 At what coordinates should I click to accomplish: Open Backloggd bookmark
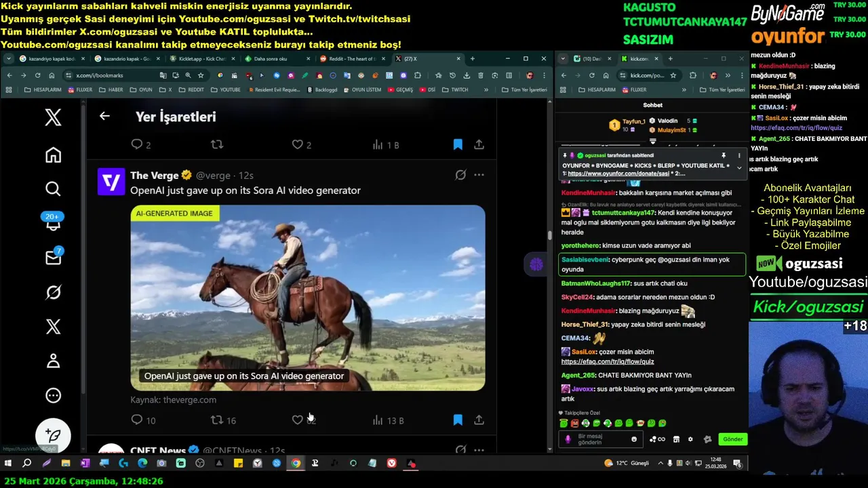[x=322, y=89]
